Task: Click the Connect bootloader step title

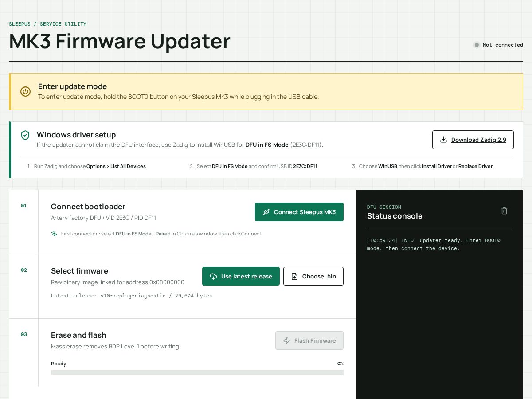Action: 88,207
